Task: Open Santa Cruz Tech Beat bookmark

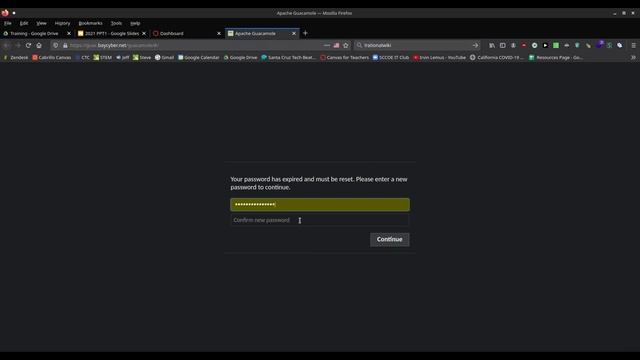Action: point(289,58)
